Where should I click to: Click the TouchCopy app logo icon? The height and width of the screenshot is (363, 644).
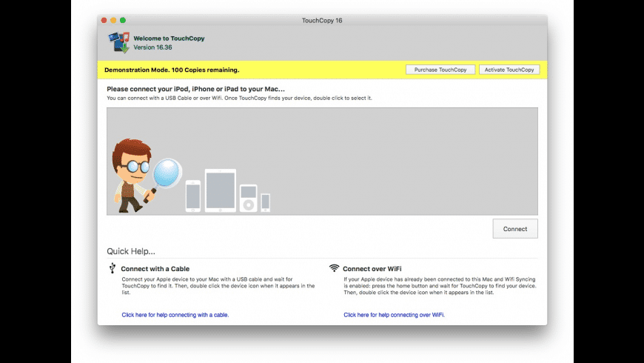(x=119, y=42)
